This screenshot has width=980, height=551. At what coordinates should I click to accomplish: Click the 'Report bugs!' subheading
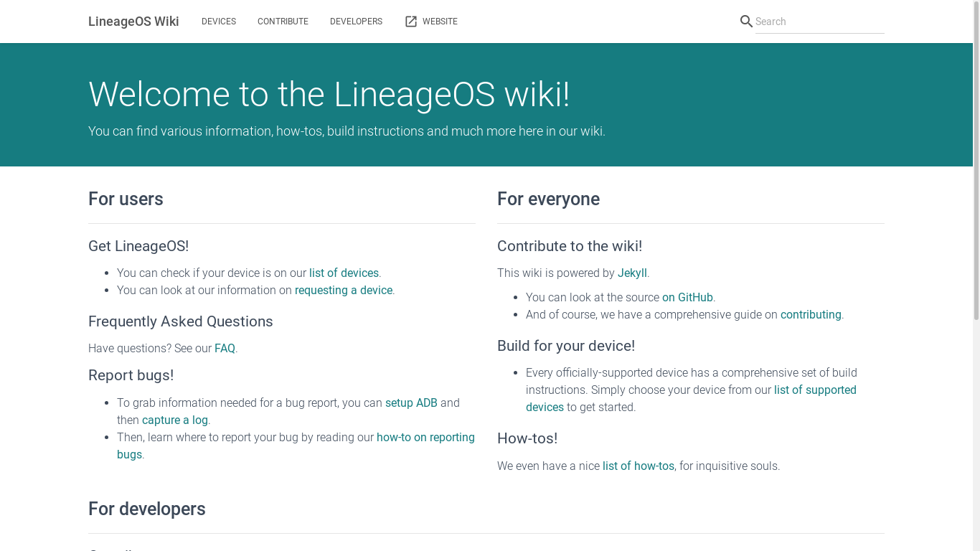coord(131,375)
